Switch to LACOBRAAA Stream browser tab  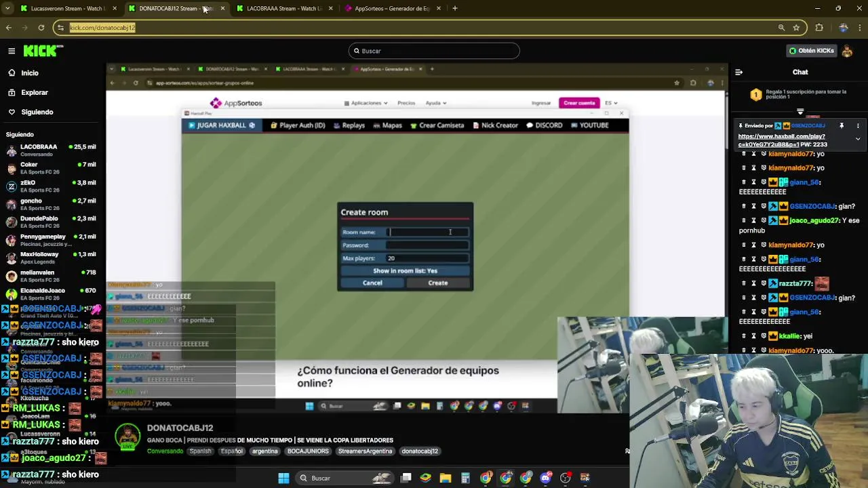coord(285,8)
